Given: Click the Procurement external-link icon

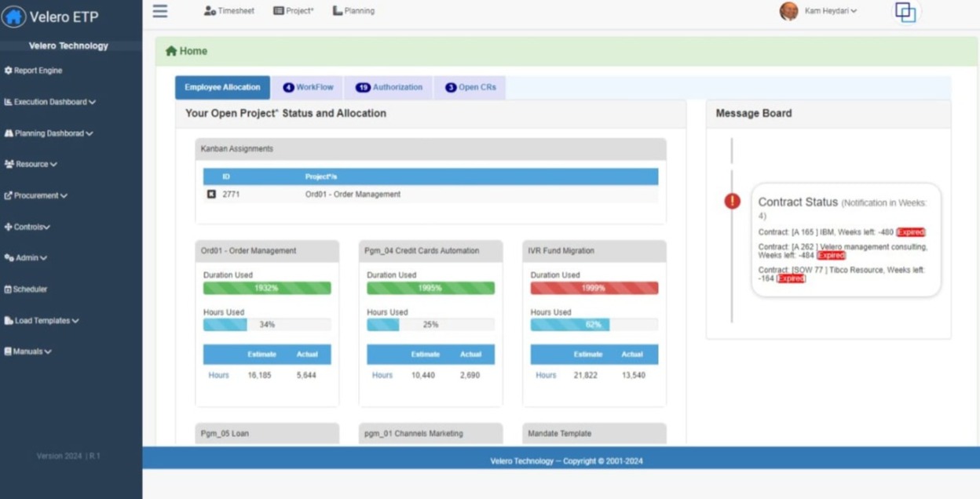Looking at the screenshot, I should pos(9,195).
